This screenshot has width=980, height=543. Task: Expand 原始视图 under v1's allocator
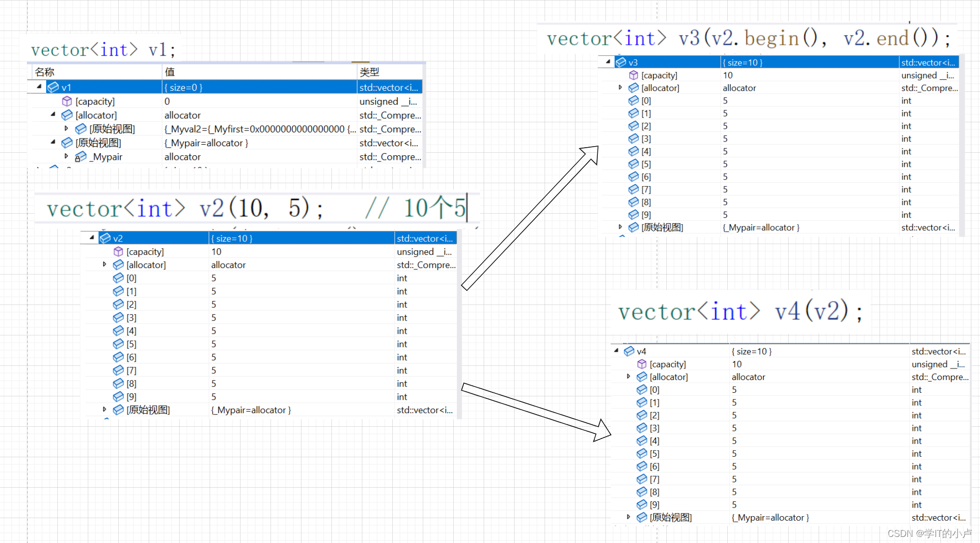pyautogui.click(x=66, y=128)
